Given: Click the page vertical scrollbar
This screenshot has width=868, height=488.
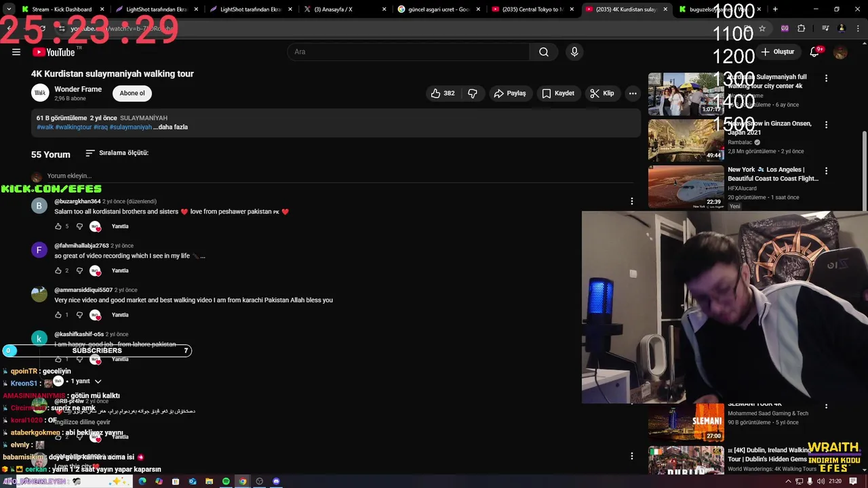Looking at the screenshot, I should coord(864,169).
